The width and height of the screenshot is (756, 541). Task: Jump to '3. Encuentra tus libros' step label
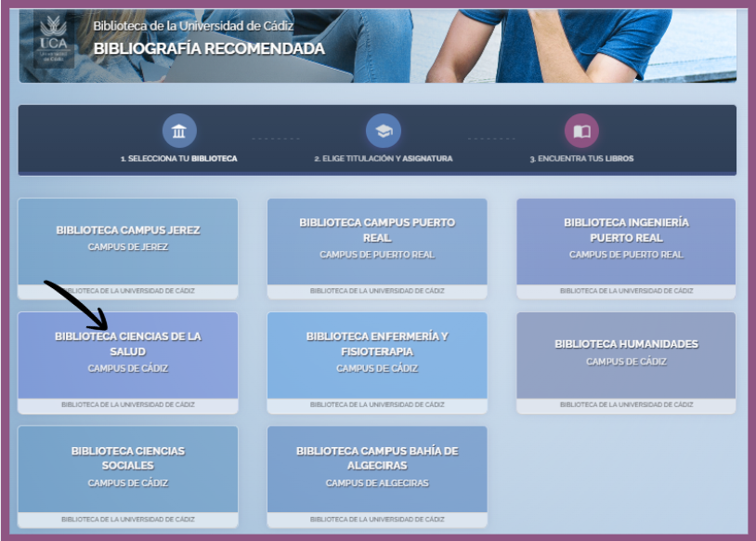pyautogui.click(x=581, y=159)
